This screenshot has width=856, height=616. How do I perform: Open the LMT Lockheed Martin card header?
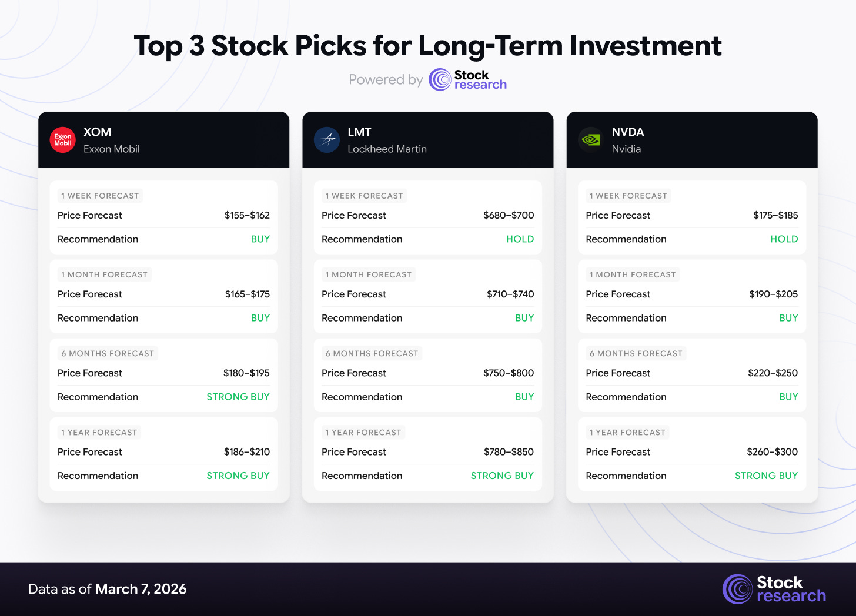pyautogui.click(x=428, y=140)
